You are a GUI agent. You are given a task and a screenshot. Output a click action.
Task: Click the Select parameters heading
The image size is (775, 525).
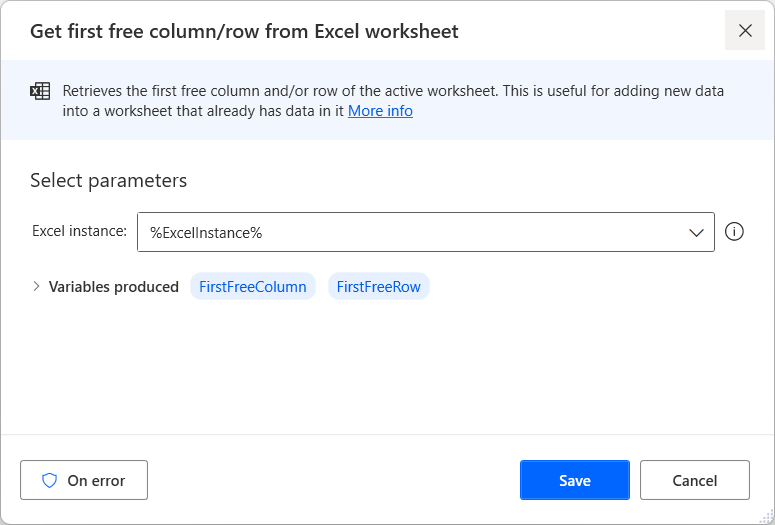[109, 180]
